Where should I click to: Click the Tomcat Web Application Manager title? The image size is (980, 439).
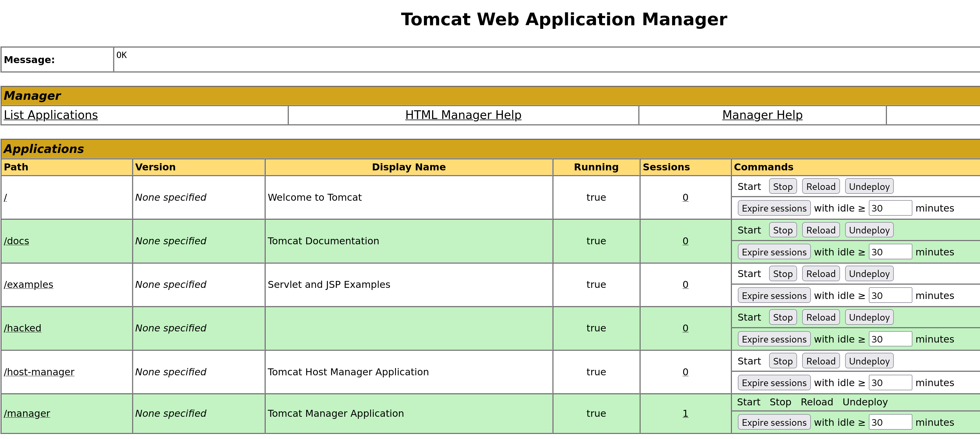[x=564, y=19]
